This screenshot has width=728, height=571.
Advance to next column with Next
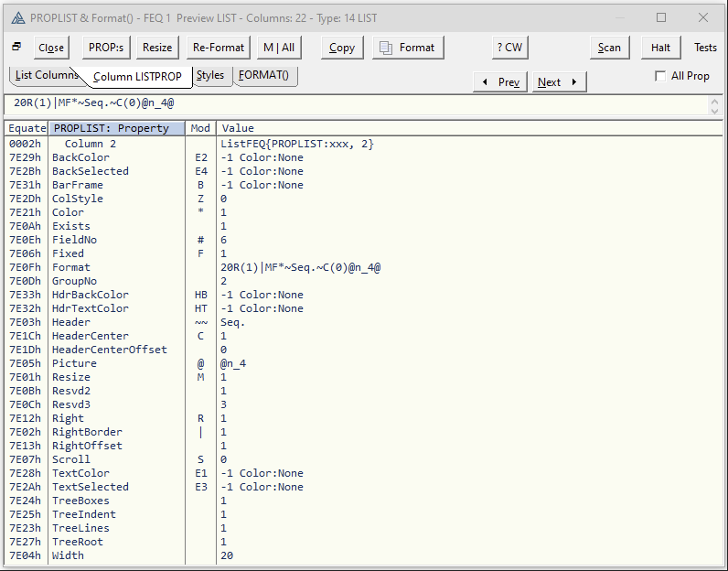[559, 82]
